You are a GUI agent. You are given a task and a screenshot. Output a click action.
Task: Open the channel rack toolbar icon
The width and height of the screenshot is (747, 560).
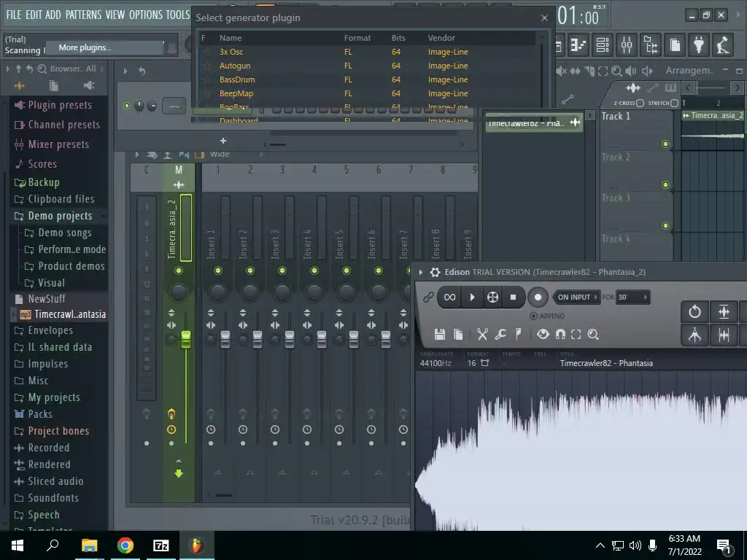click(x=603, y=45)
